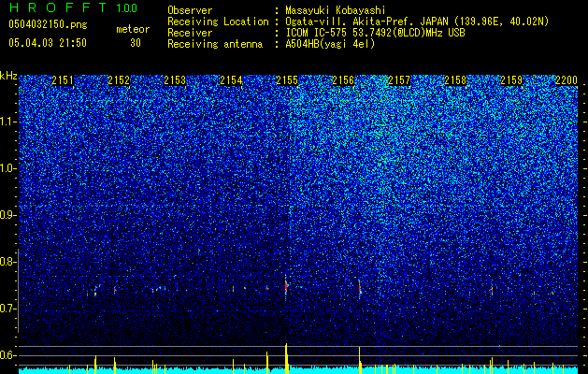The image size is (588, 374).
Task: Click the 0.7 frequency axis label
Action: click(7, 309)
